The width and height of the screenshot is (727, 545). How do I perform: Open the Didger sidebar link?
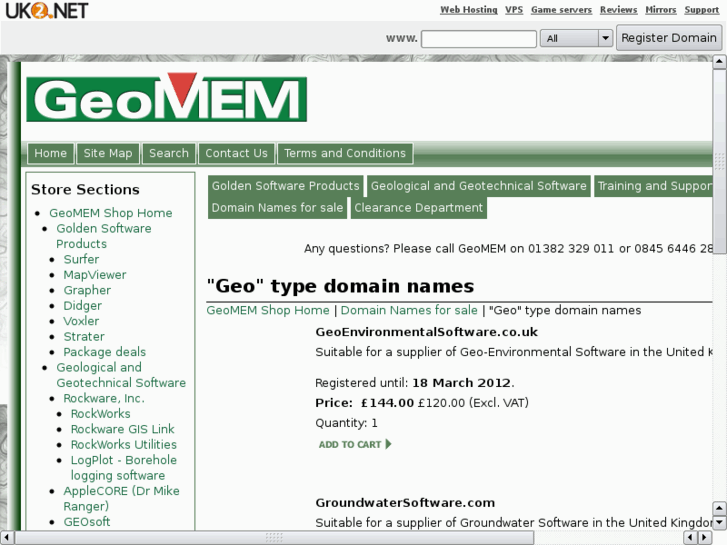click(x=83, y=306)
